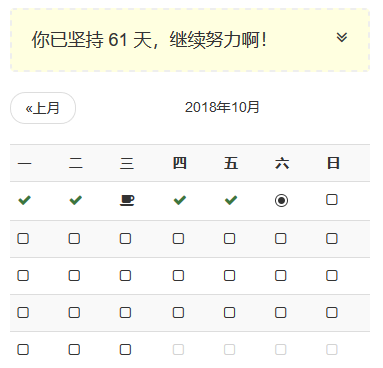Image resolution: width=383 pixels, height=368 pixels.
Task: Click Tuesday's green checkmark in first week
Action: point(76,200)
